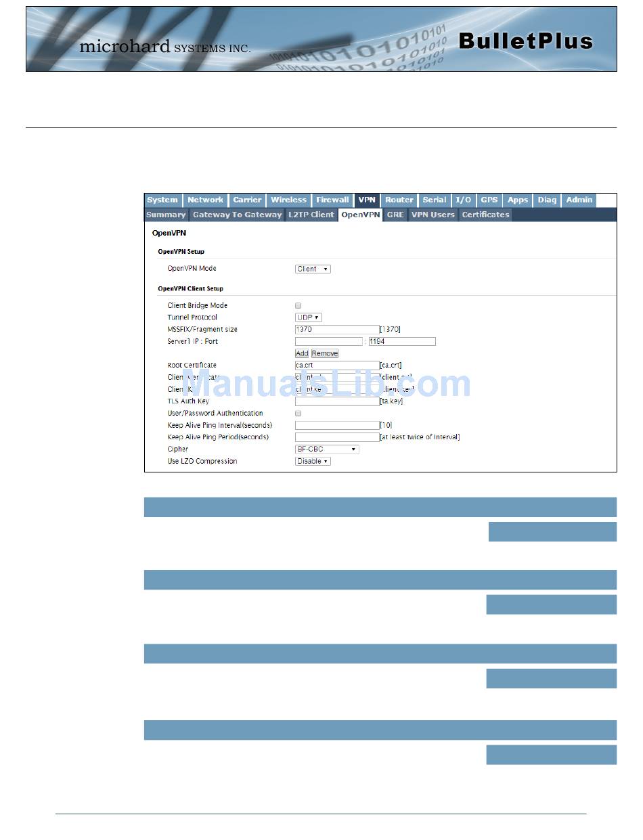
Task: Click the OpenVPN sub-tab
Action: tap(361, 215)
